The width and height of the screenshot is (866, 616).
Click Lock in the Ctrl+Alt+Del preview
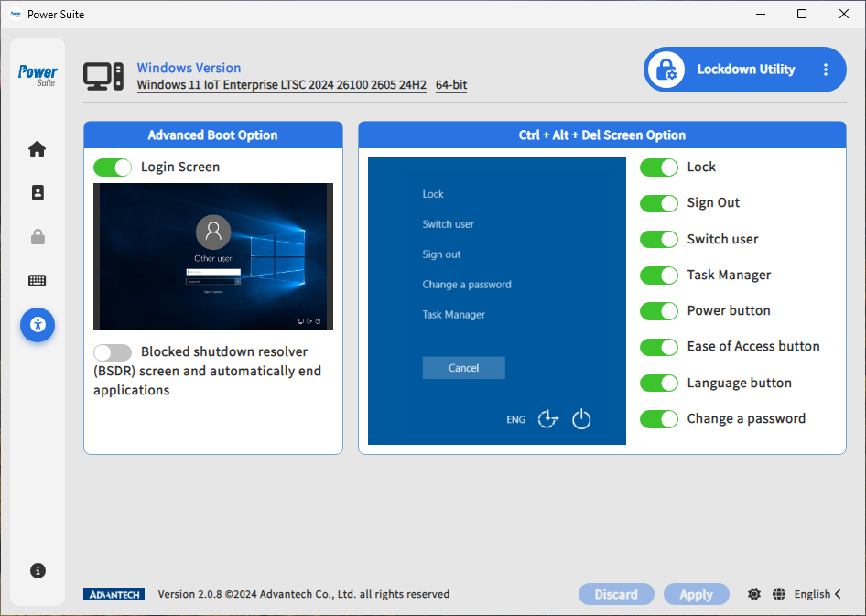[x=433, y=194]
